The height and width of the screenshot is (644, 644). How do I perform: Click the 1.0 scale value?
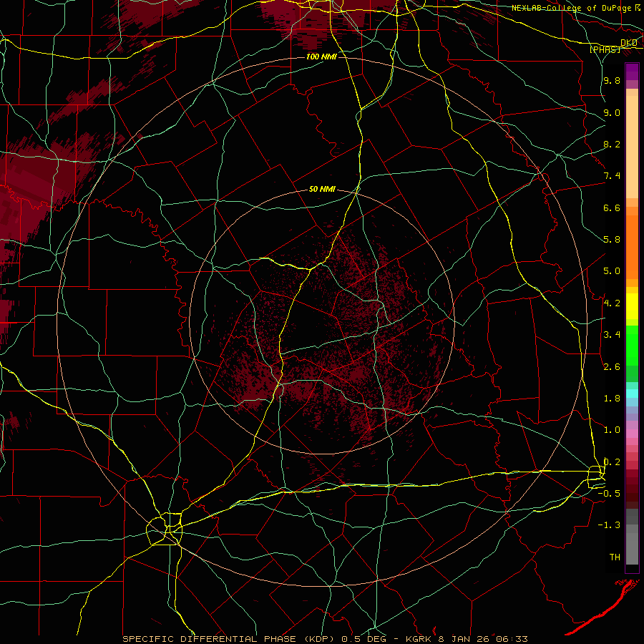pos(612,429)
